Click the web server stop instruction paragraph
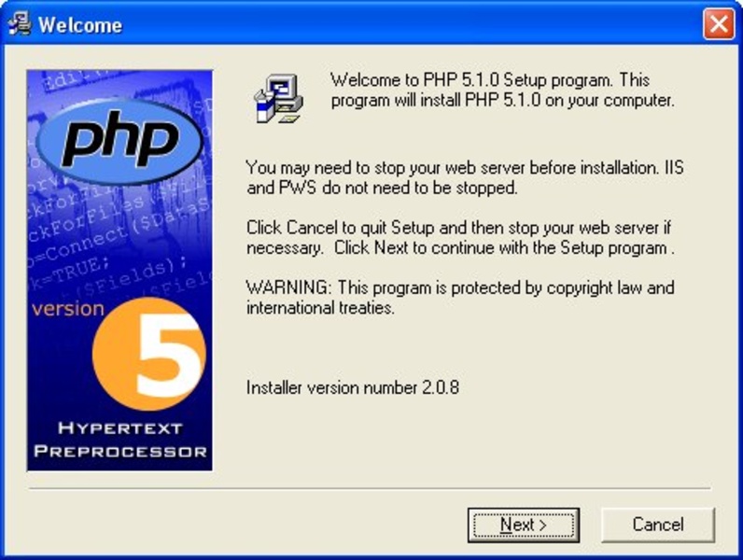This screenshot has width=743, height=560. point(465,177)
